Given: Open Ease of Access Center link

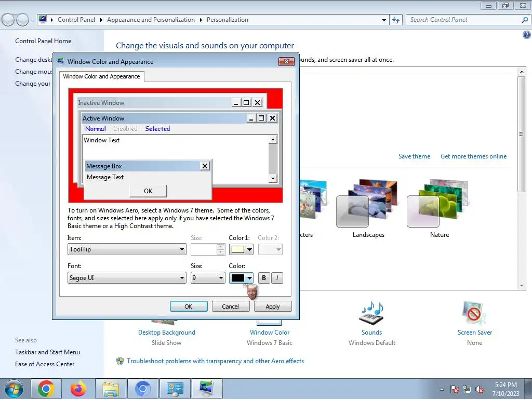Looking at the screenshot, I should click(x=45, y=364).
